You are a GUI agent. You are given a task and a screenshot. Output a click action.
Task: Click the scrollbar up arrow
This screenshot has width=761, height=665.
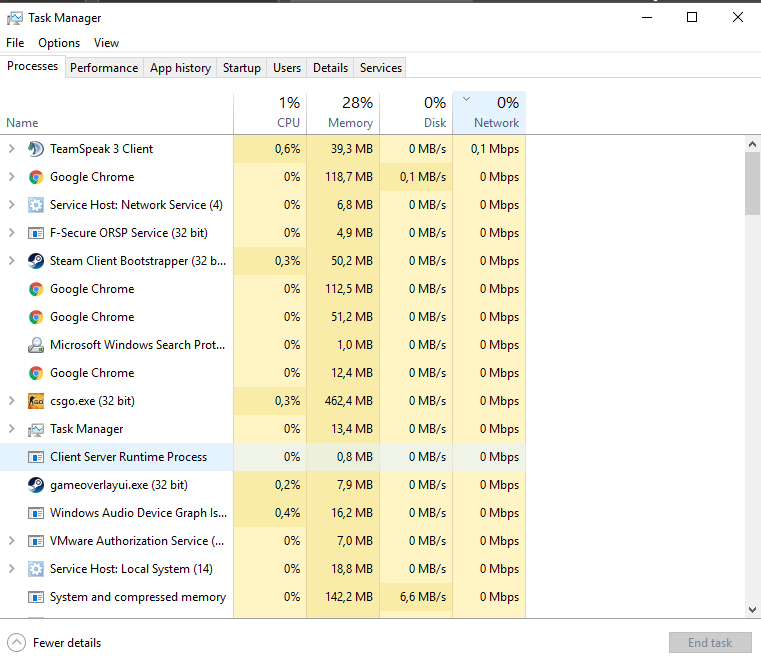click(x=752, y=144)
